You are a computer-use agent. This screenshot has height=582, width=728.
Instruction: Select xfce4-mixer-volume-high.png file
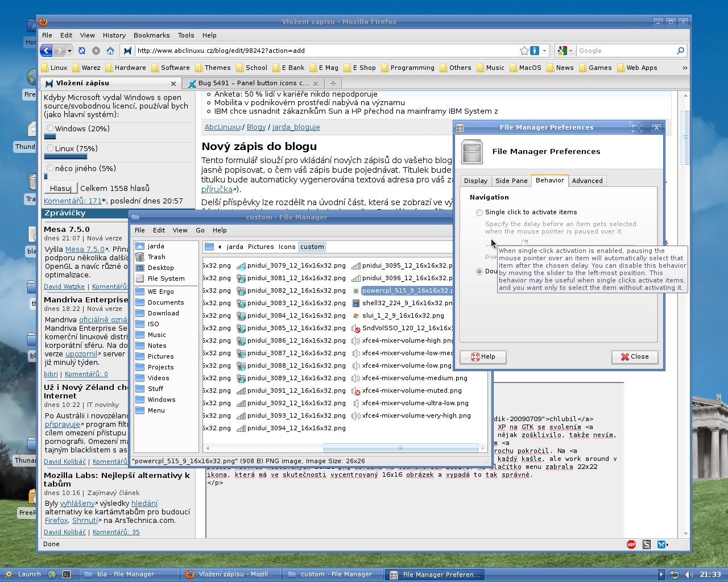403,340
